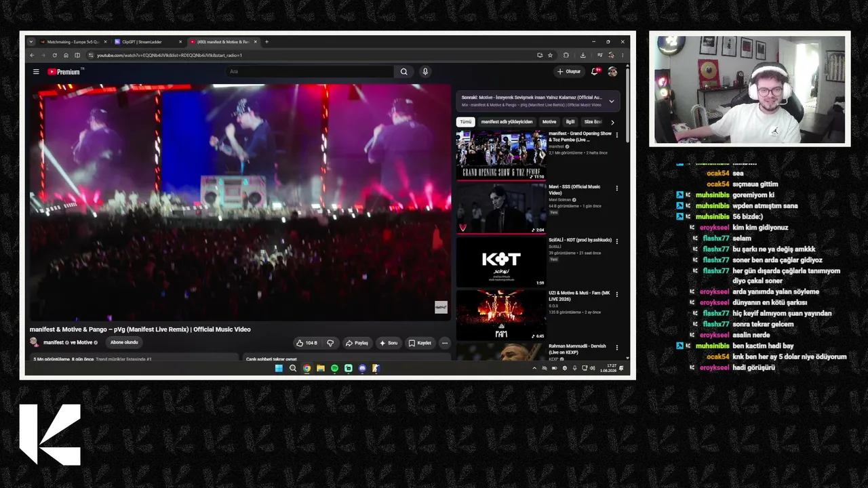Click the Soru ask button
The image size is (868, 488).
tap(388, 343)
